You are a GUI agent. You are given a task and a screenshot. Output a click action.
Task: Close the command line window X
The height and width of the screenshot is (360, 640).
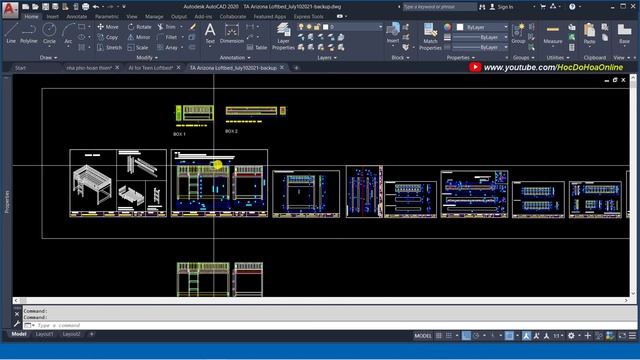pos(17,314)
